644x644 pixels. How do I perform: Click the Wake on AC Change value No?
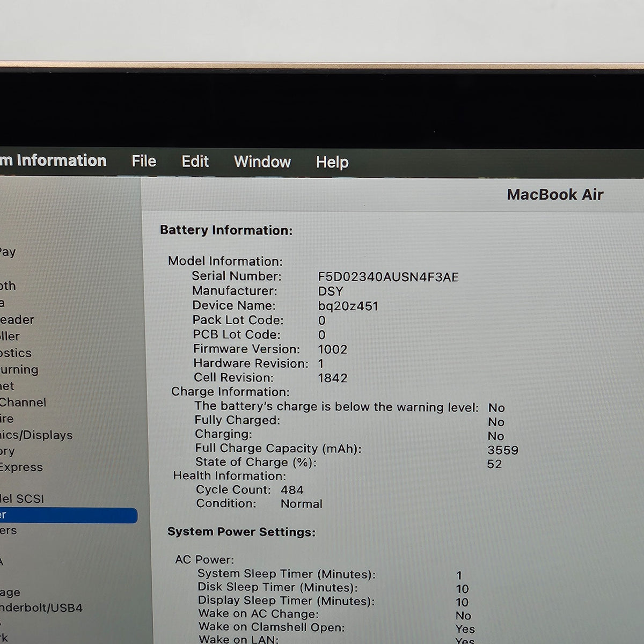pos(463,616)
